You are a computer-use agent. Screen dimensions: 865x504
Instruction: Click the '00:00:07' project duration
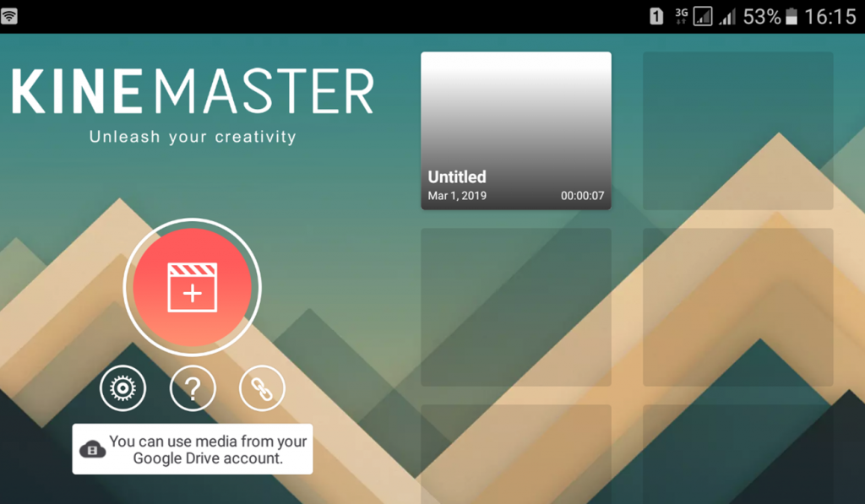(583, 196)
